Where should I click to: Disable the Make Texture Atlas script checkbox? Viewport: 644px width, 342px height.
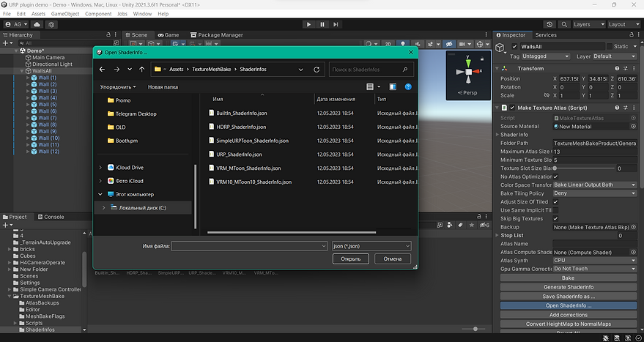coord(512,108)
